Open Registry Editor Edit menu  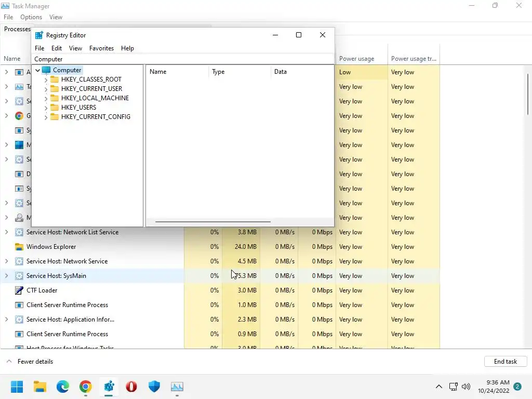(56, 48)
